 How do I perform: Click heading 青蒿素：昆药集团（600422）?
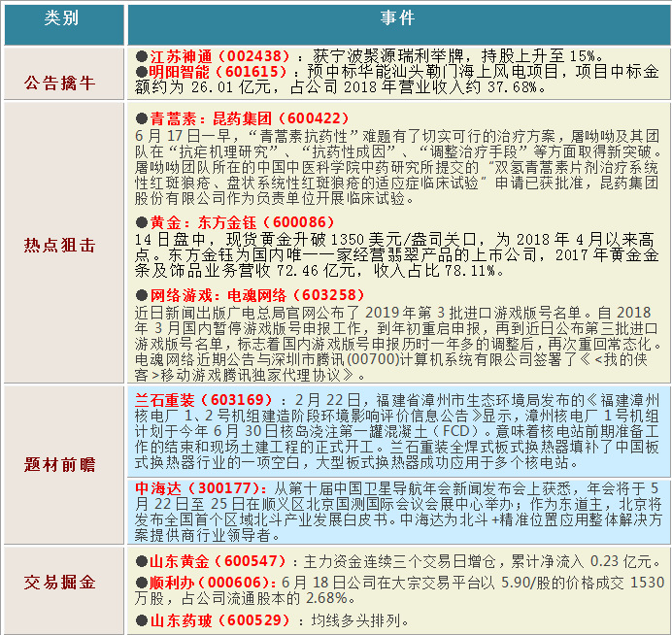coord(249,118)
